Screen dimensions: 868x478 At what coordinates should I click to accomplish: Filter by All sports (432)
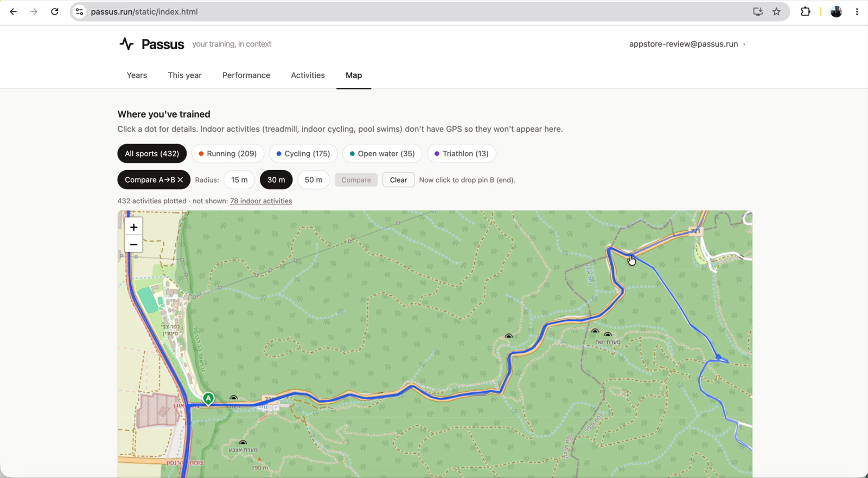click(x=152, y=153)
